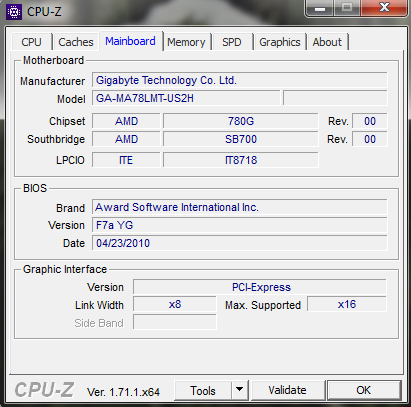Click the empty Side Band field

[175, 323]
